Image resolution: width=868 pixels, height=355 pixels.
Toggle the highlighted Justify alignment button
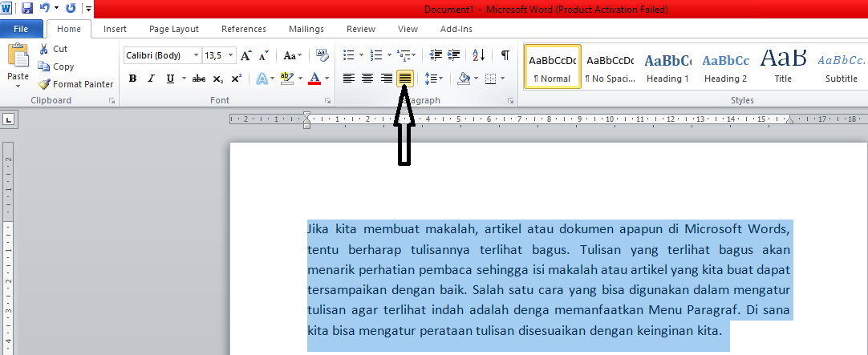click(x=405, y=79)
